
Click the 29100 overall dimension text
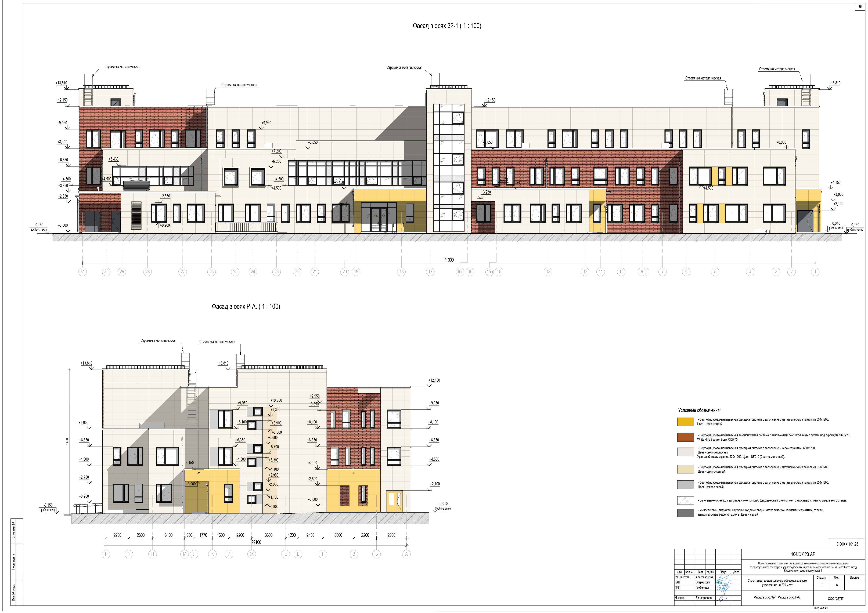point(256,542)
